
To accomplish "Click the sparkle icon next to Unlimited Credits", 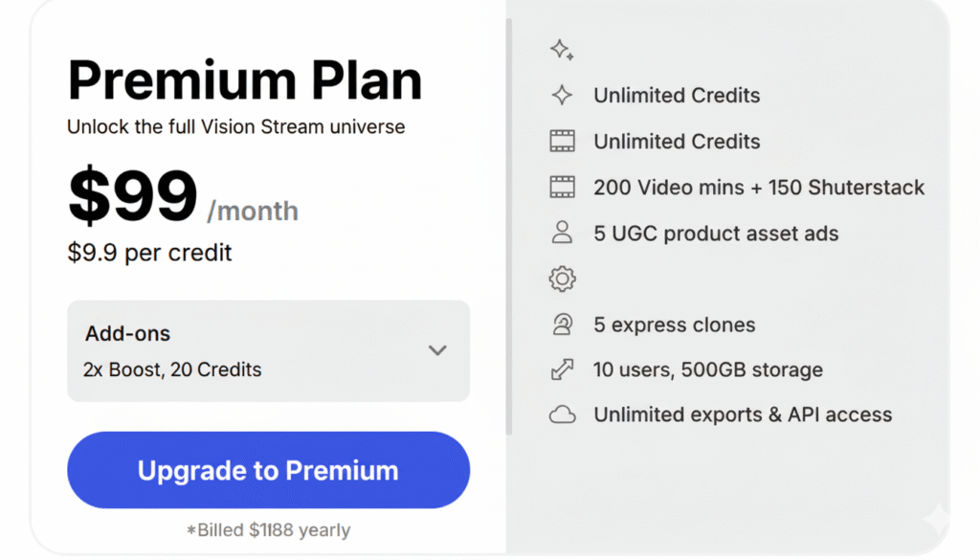I will point(562,96).
